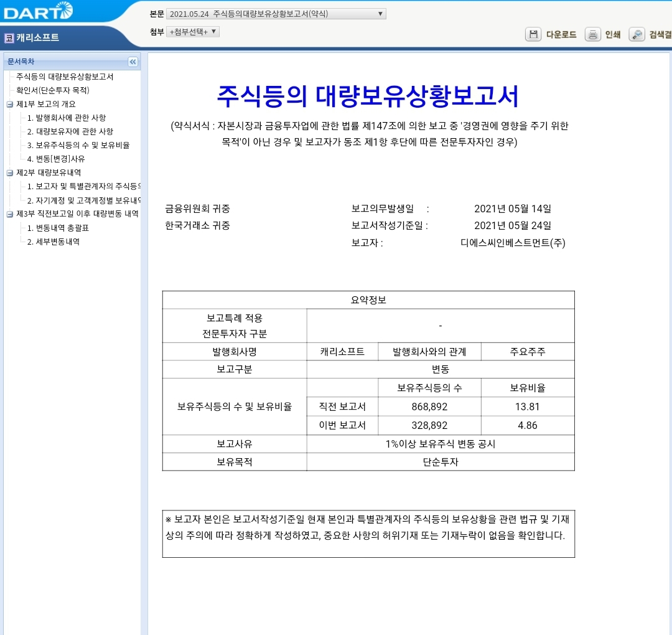Click the date 2021년 05월 24일
The height and width of the screenshot is (635, 672).
[513, 225]
